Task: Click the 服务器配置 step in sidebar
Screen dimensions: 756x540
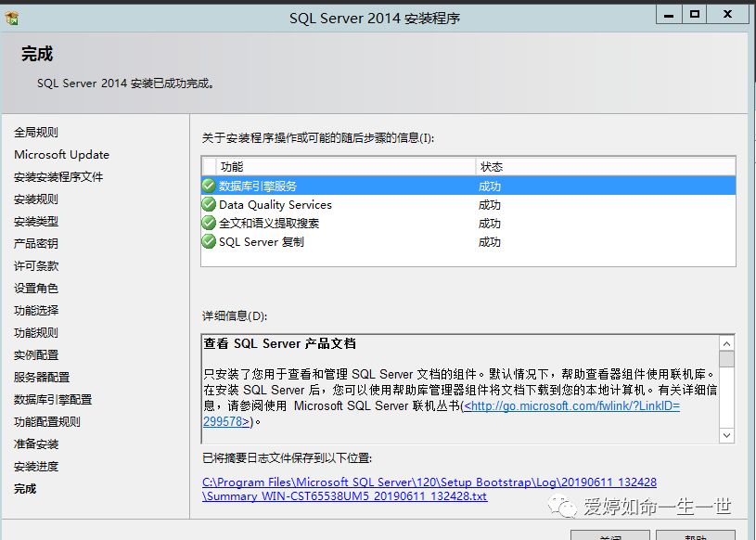Action: click(42, 377)
